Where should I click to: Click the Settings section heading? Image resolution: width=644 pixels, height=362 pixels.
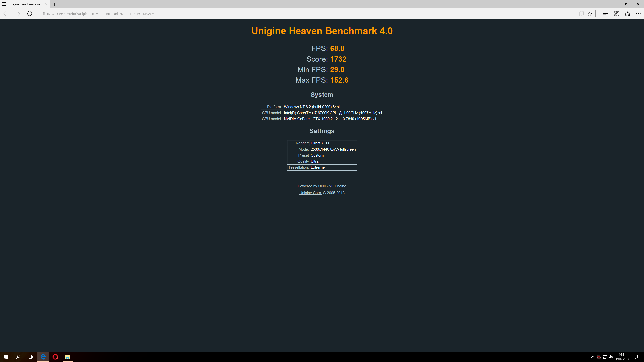point(322,131)
